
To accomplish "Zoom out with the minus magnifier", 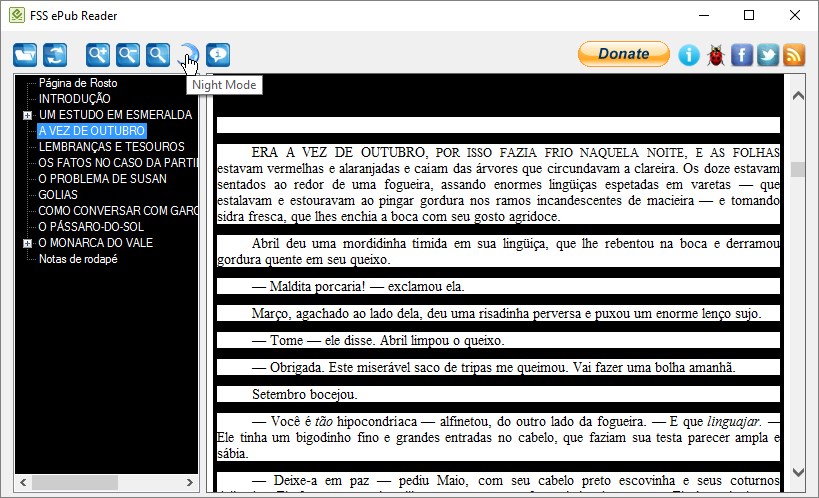I will tap(128, 55).
